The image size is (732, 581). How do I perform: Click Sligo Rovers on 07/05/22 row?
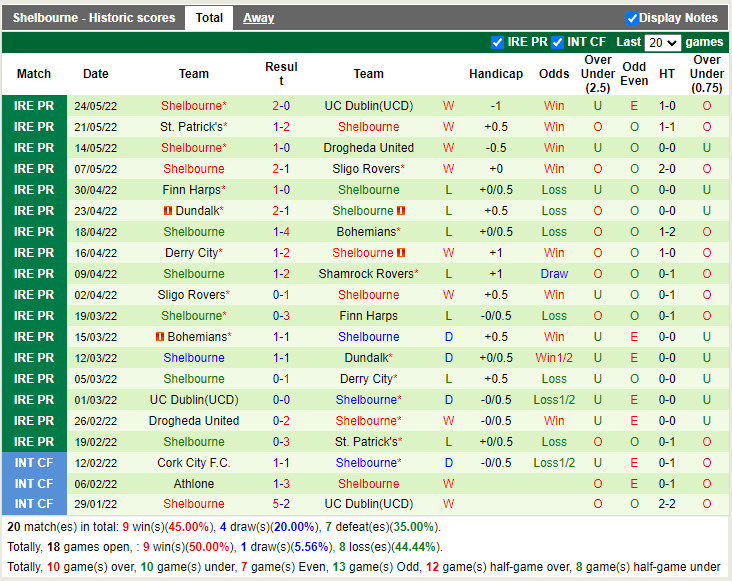point(368,169)
